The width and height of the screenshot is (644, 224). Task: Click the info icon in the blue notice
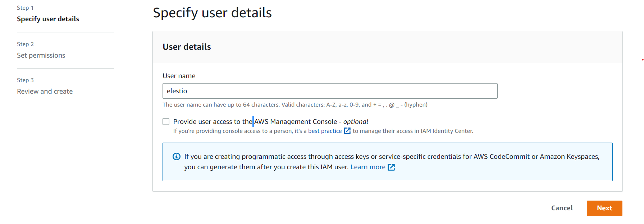[177, 157]
